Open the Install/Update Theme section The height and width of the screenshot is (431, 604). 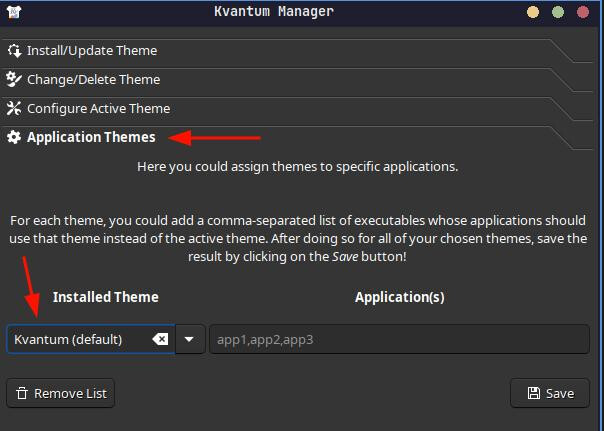coord(92,51)
